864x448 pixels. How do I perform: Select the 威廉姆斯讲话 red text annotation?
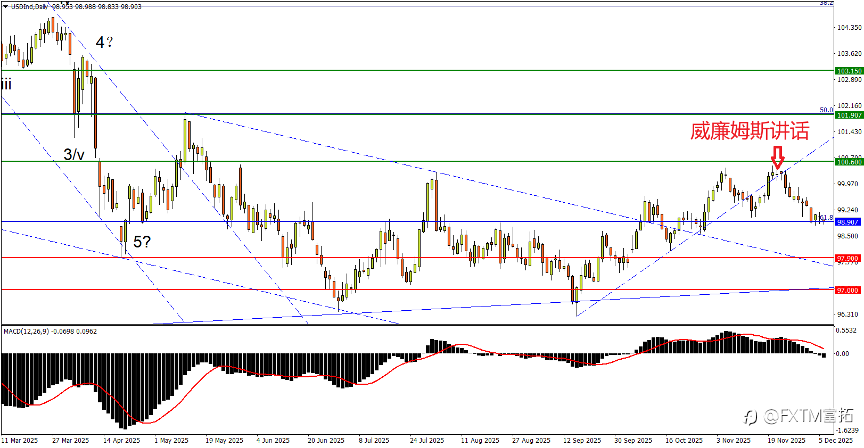(749, 131)
